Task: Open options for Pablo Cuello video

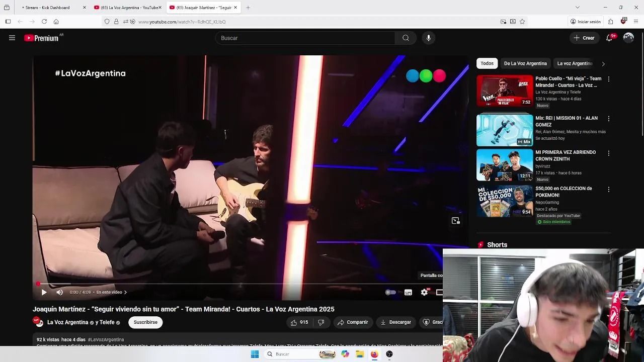Action: [609, 79]
